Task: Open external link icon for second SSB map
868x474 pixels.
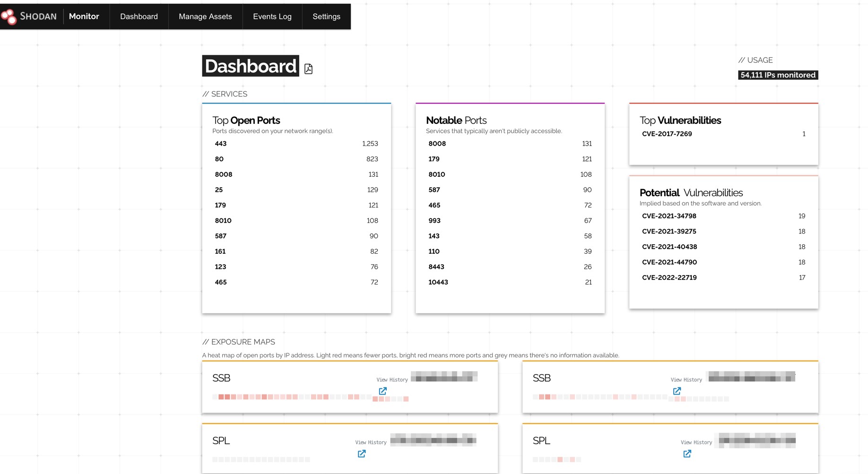Action: 677,391
